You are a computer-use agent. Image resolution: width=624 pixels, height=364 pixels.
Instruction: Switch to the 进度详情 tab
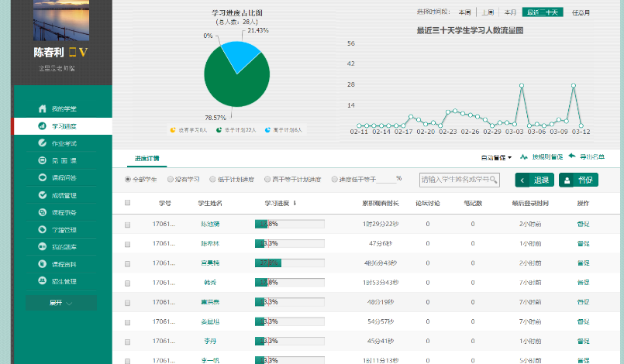(x=147, y=157)
